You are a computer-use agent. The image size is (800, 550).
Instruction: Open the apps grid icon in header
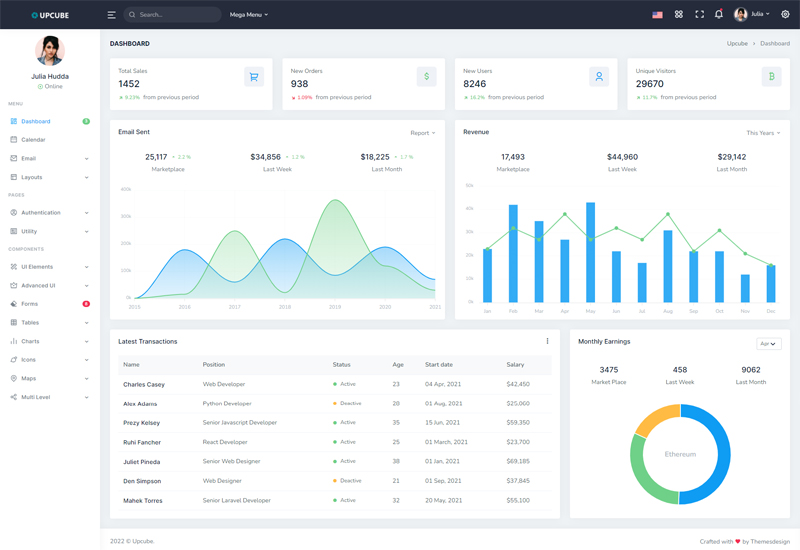[678, 15]
